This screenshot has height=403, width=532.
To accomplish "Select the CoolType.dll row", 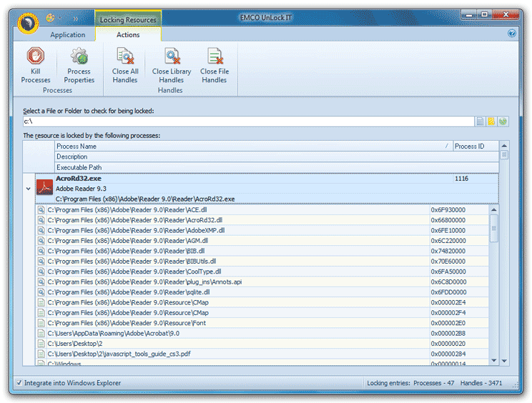I will pos(262,272).
